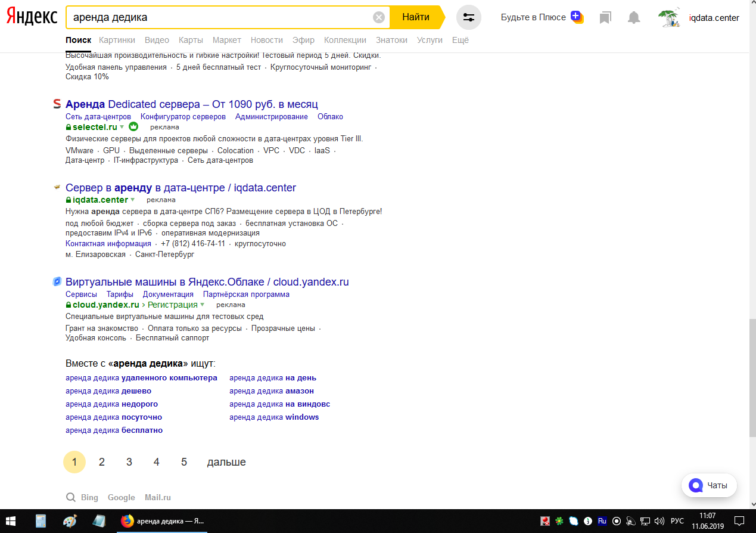Click the Skype tray icon
This screenshot has height=533, width=756.
click(x=574, y=521)
